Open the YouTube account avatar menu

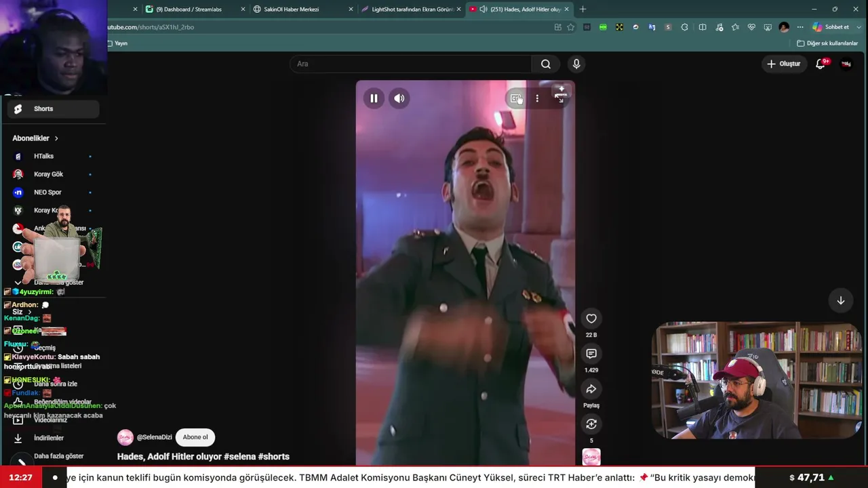point(846,64)
